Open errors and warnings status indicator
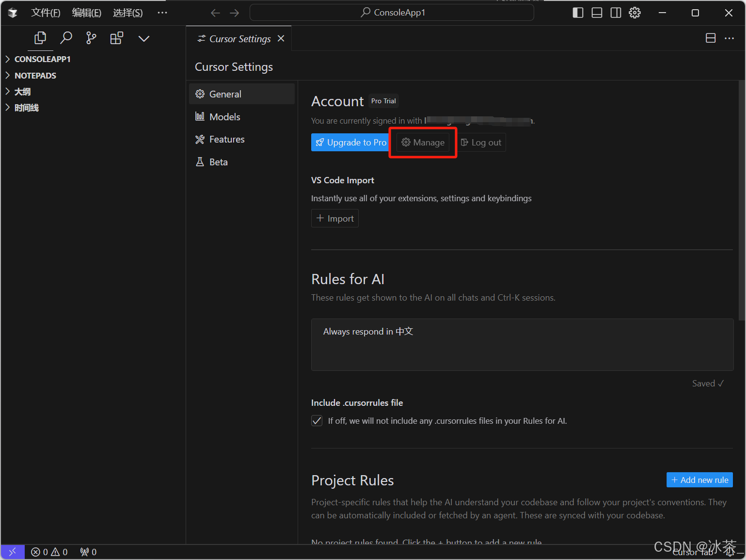The image size is (746, 560). [49, 552]
